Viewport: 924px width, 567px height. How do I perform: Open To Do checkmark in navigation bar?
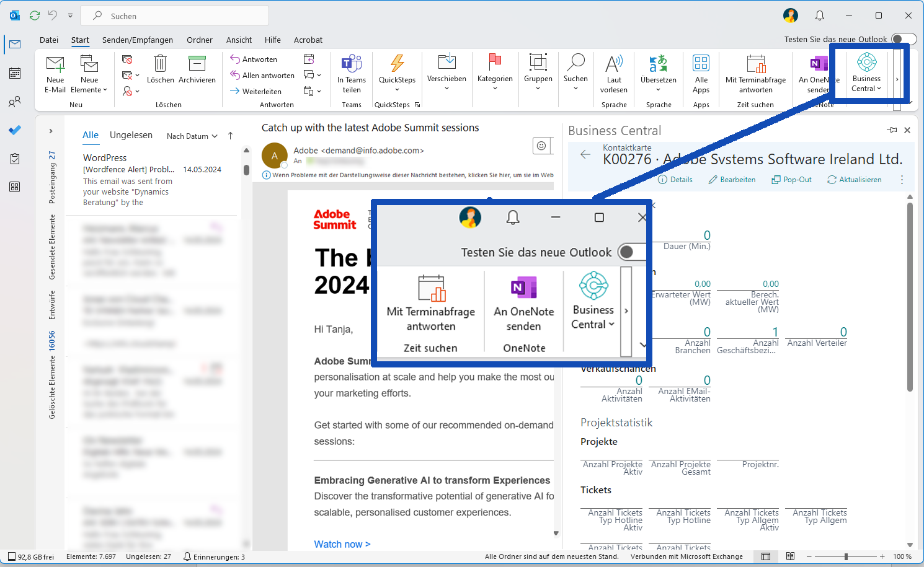click(x=15, y=130)
